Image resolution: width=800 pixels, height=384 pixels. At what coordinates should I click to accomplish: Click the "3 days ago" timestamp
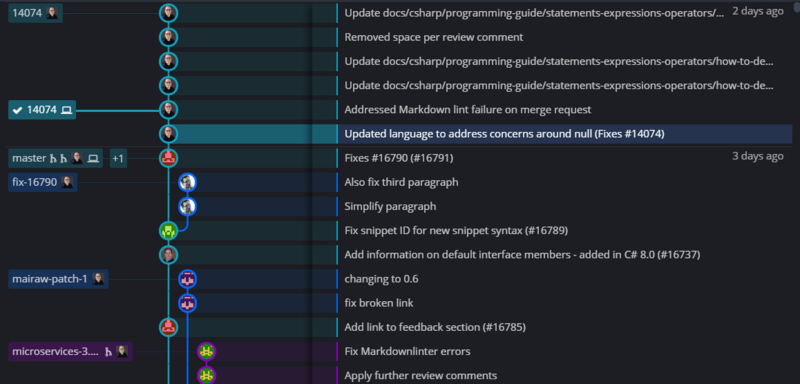[758, 156]
